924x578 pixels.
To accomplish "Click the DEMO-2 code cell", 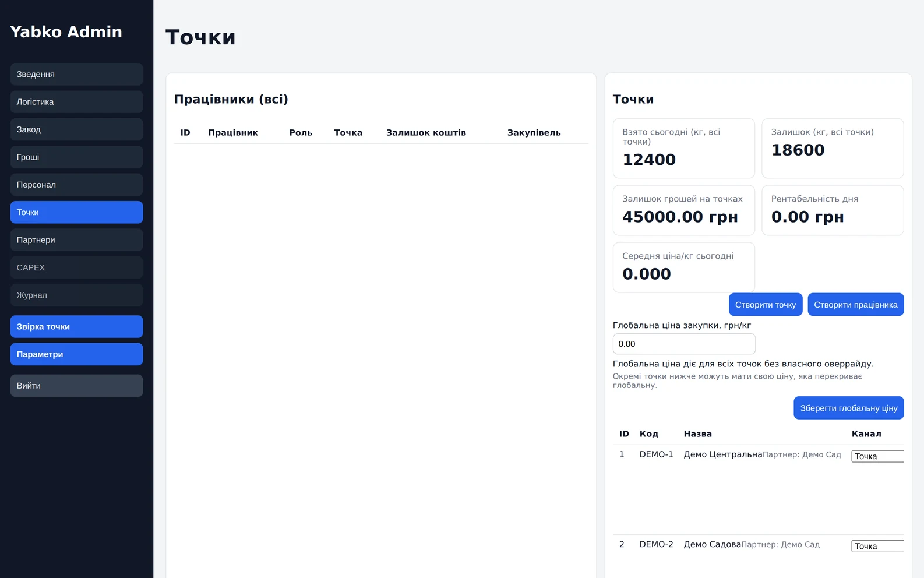I will 656,544.
